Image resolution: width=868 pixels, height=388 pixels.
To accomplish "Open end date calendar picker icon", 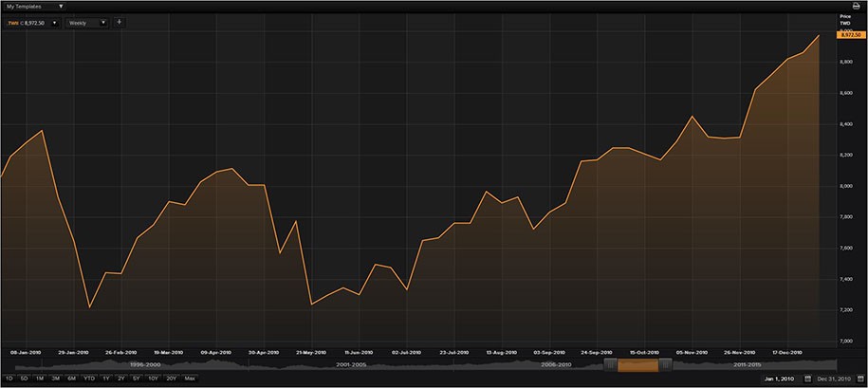I will (x=861, y=379).
